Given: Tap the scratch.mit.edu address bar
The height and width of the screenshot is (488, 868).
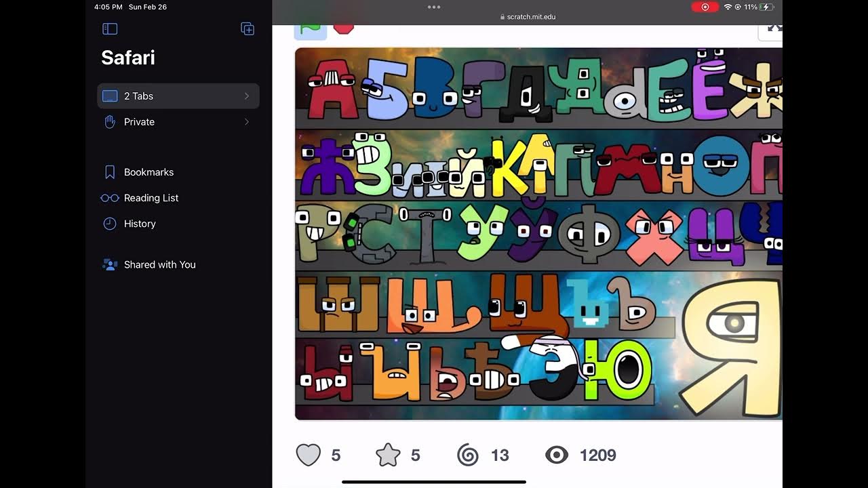Looking at the screenshot, I should click(528, 17).
